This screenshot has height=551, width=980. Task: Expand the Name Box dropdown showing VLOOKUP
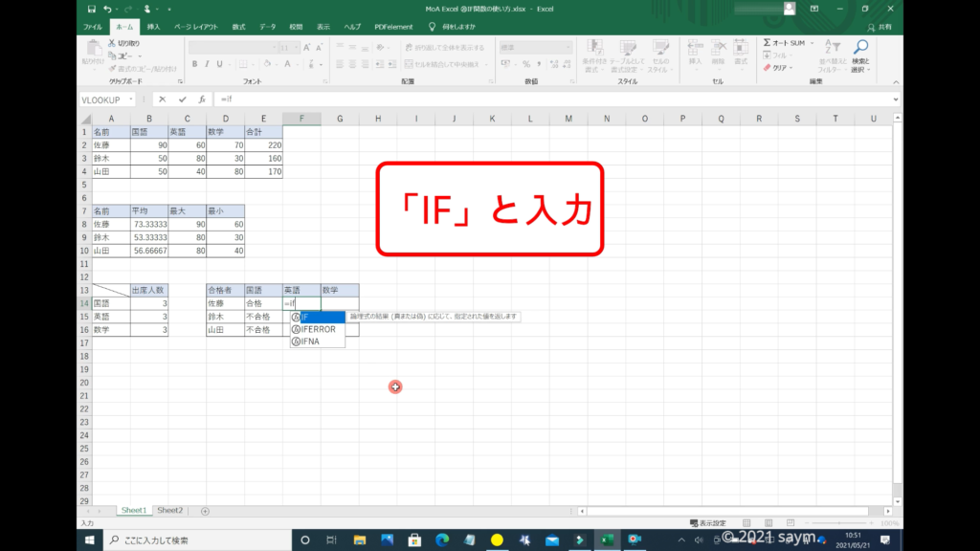click(130, 99)
